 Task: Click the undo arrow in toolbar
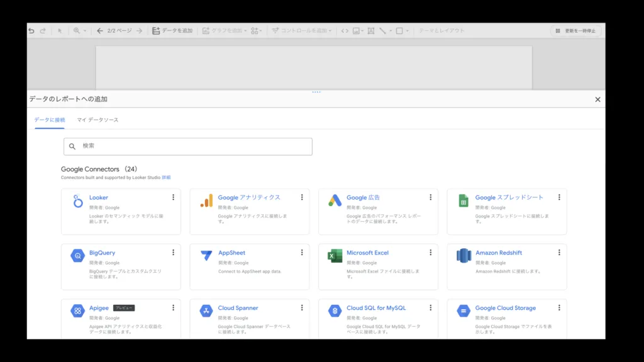click(x=31, y=31)
